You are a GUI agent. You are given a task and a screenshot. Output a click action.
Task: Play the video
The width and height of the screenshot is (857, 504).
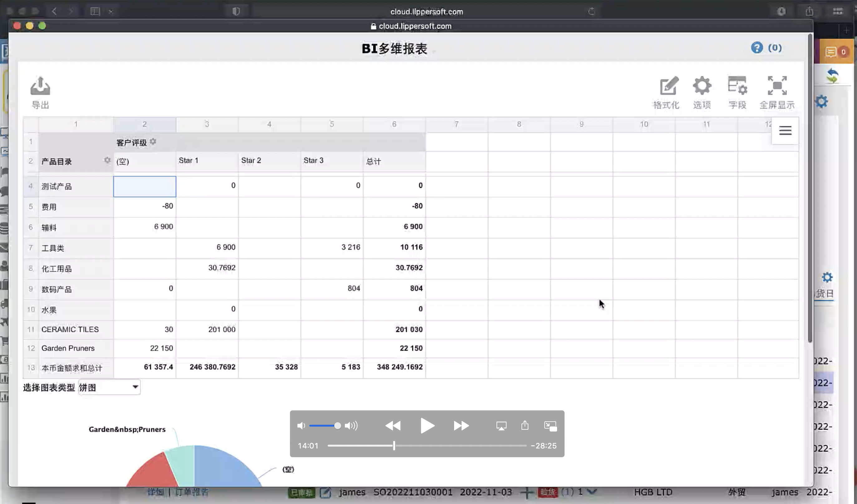(427, 426)
